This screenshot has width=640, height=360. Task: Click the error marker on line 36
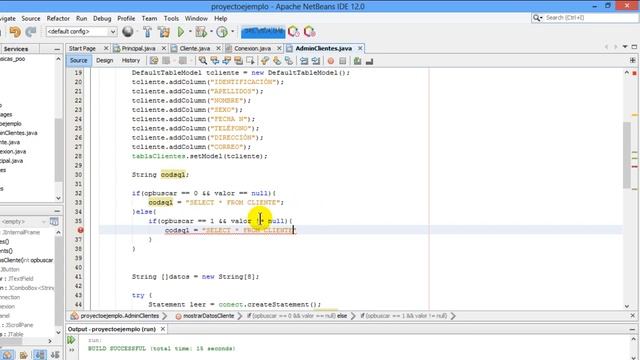80,230
